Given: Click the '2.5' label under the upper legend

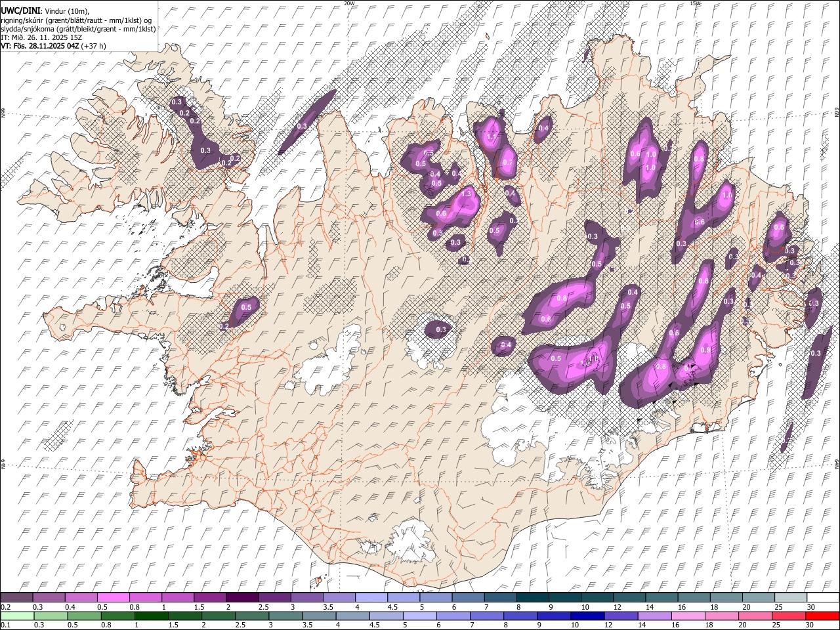Looking at the screenshot, I should [x=263, y=607].
